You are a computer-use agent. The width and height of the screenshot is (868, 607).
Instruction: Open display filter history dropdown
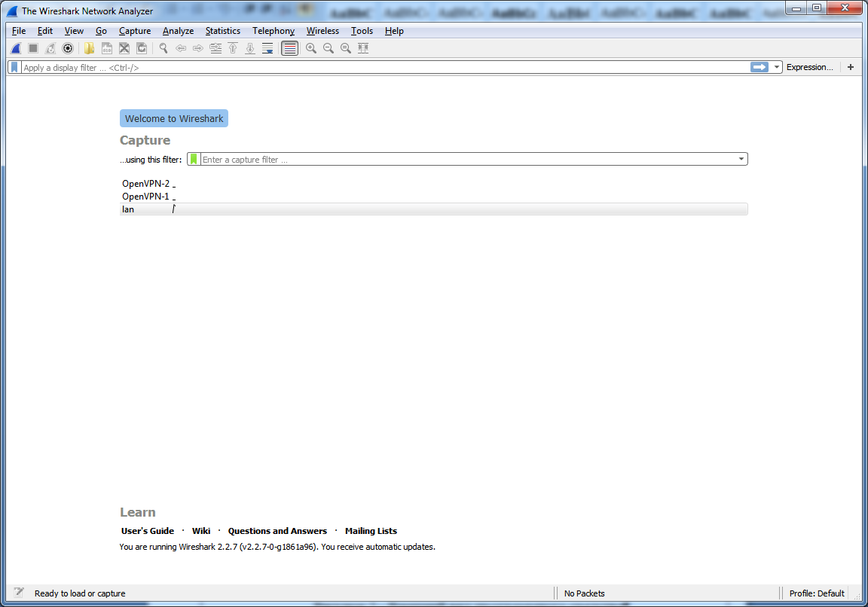click(x=777, y=68)
